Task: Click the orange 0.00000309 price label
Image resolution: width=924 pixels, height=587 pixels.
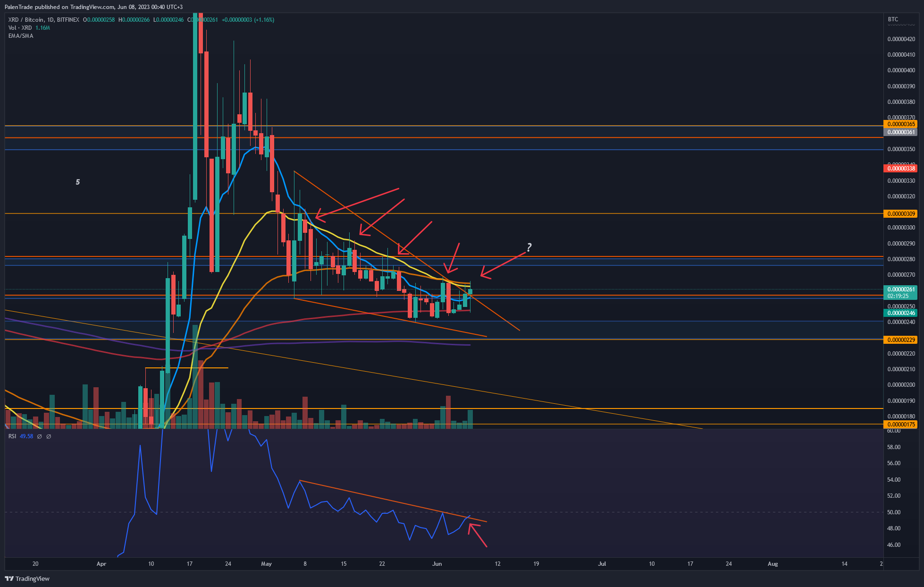Action: (x=900, y=214)
